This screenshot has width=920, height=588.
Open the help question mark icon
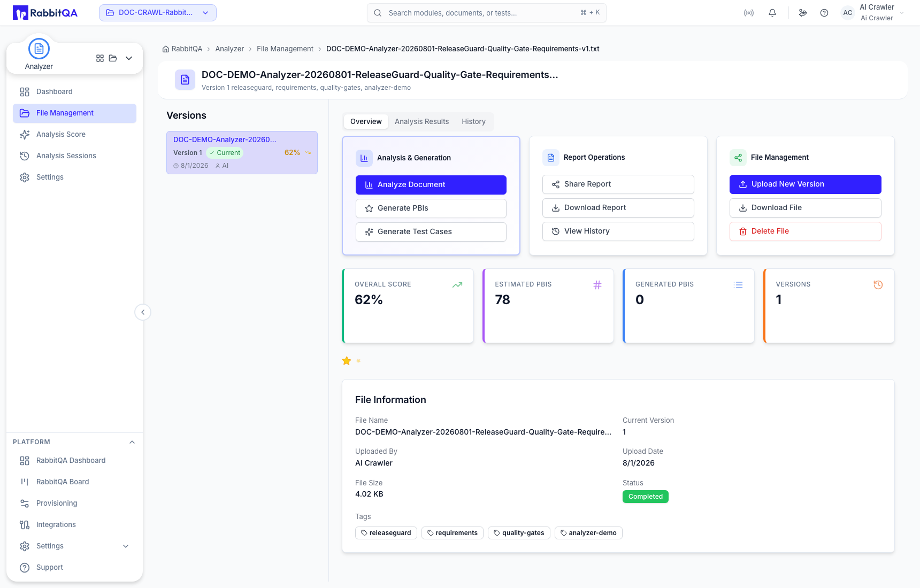pos(824,13)
